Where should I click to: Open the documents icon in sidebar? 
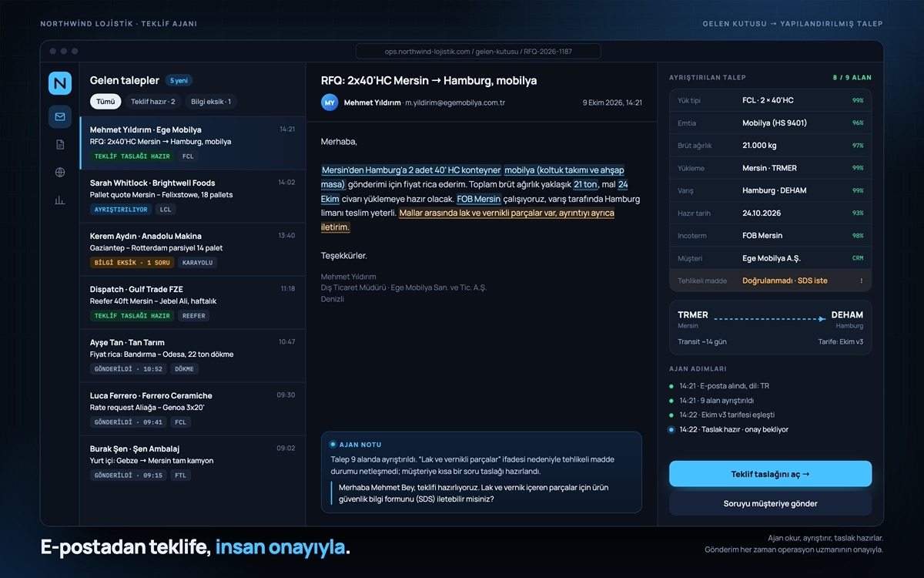(x=59, y=145)
